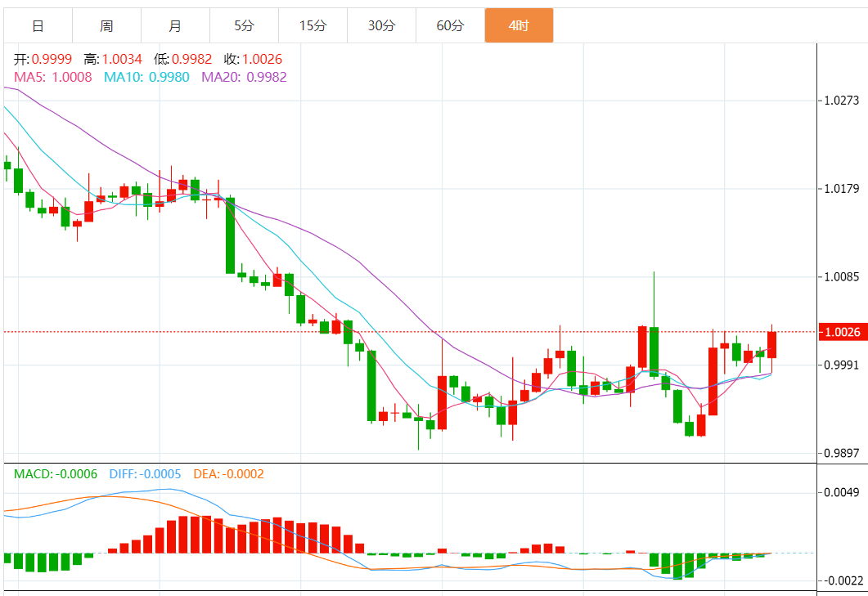Screen dimensions: 868x596
Task: Click the rightmost red candlestick
Action: coord(771,344)
